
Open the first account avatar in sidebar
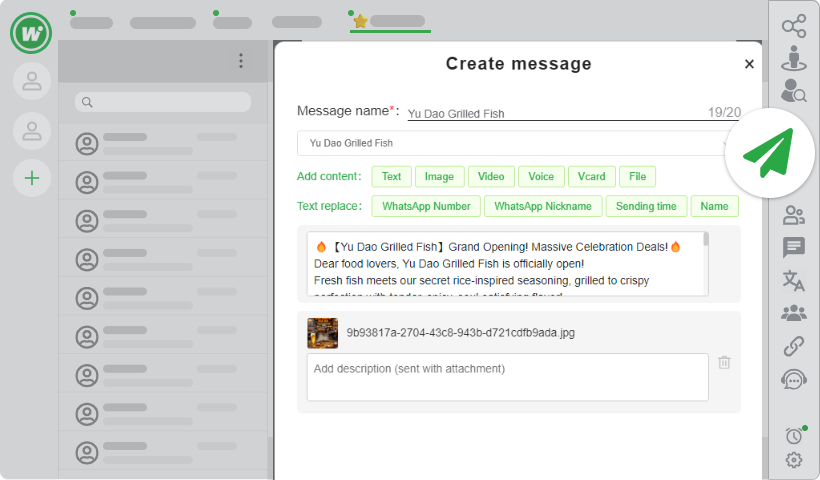click(x=32, y=81)
